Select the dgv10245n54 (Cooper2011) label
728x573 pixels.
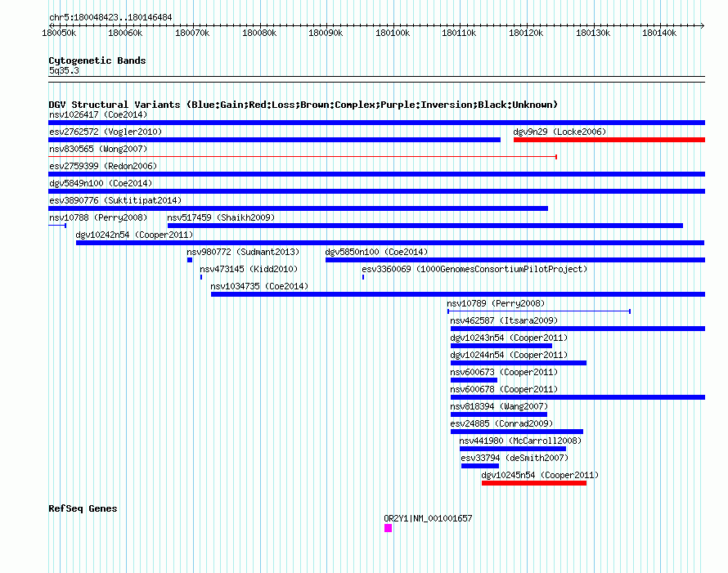pyautogui.click(x=540, y=475)
